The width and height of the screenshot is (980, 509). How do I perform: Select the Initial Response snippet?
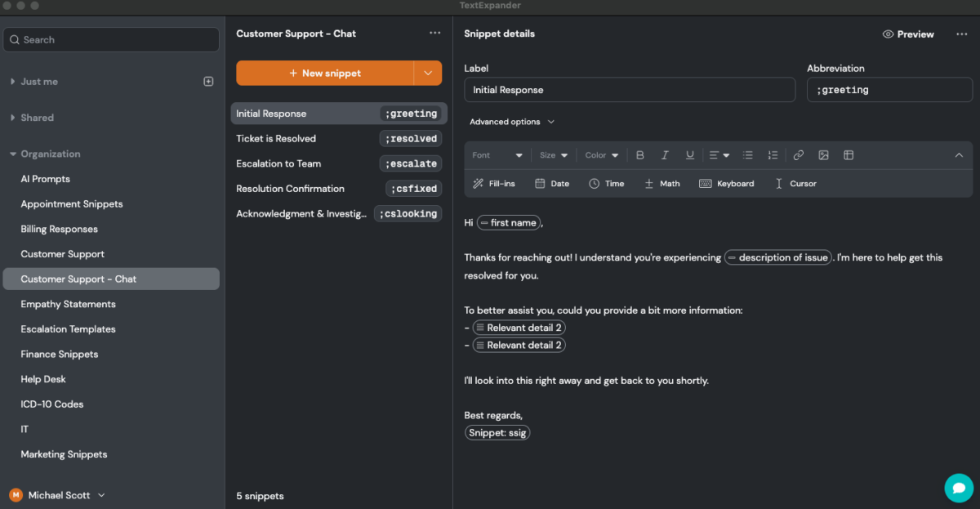pyautogui.click(x=339, y=114)
